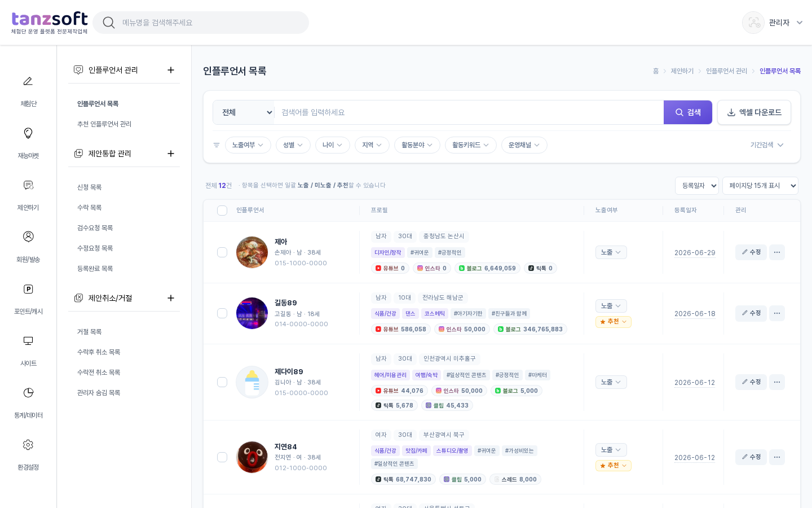Expand the 활동분야 filter dropdown
This screenshot has height=508, width=812.
(417, 145)
